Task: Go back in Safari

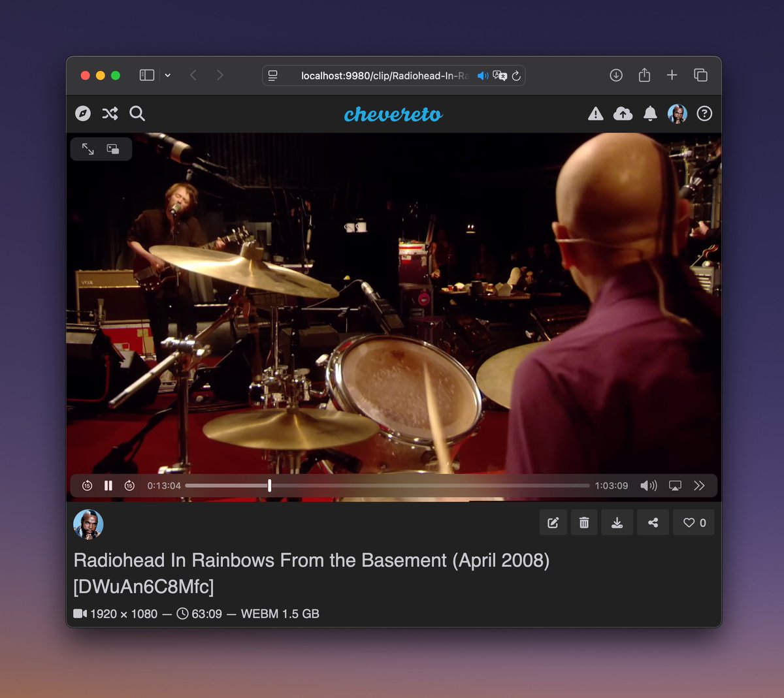Action: [x=193, y=75]
